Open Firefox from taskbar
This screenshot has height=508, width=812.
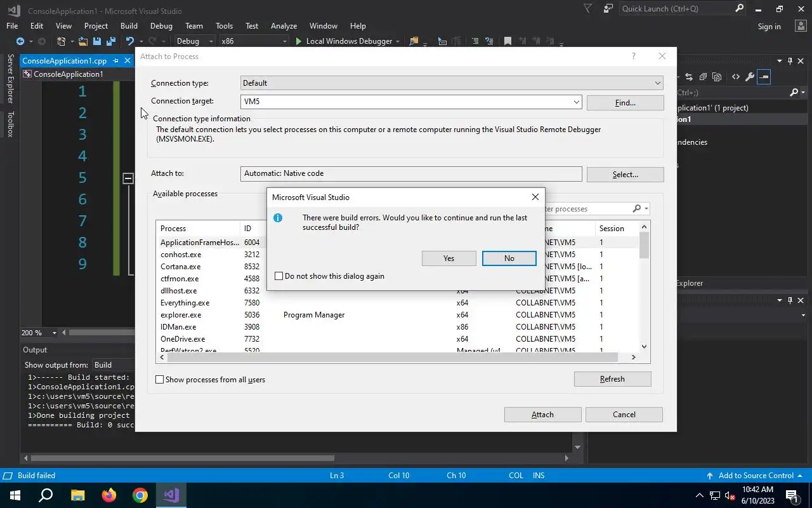tap(109, 495)
